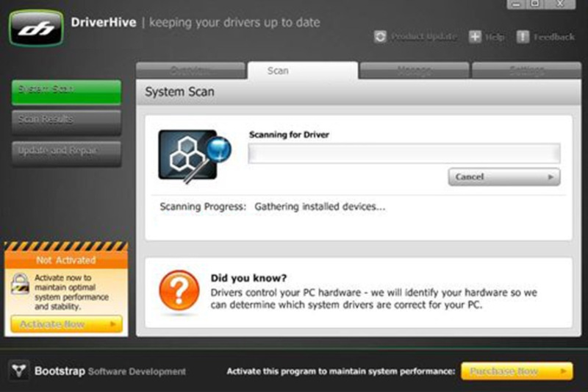588x392 pixels.
Task: Click the honeycomb scan magnifier icon
Action: (x=195, y=156)
